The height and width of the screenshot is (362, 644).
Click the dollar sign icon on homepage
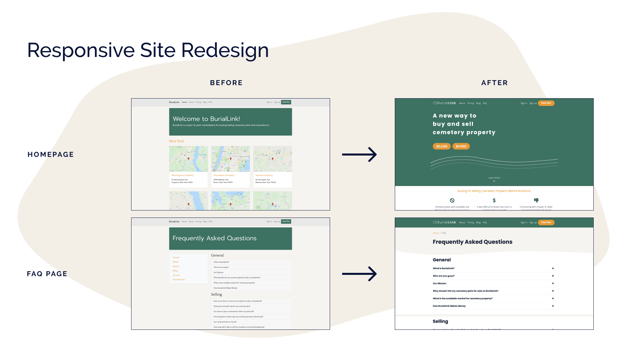click(x=494, y=200)
